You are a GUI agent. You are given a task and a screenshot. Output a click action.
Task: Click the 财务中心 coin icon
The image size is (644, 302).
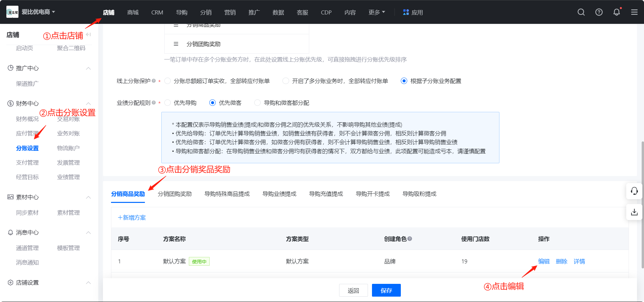10,103
